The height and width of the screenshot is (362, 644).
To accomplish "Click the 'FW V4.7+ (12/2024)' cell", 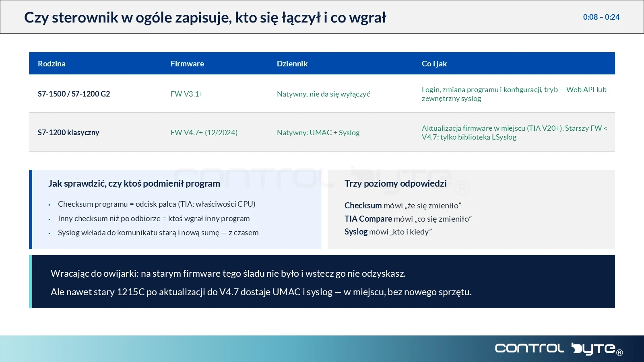I will pyautogui.click(x=204, y=132).
